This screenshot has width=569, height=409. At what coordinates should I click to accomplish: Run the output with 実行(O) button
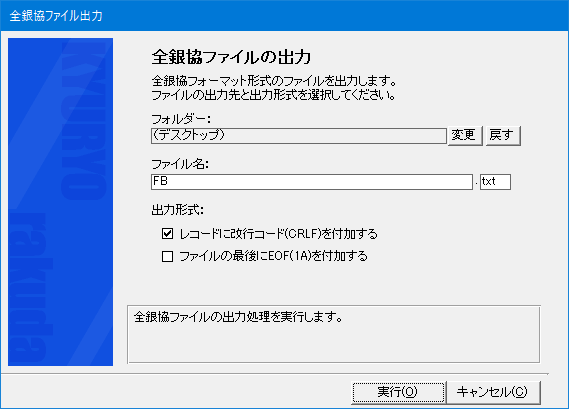(x=398, y=392)
